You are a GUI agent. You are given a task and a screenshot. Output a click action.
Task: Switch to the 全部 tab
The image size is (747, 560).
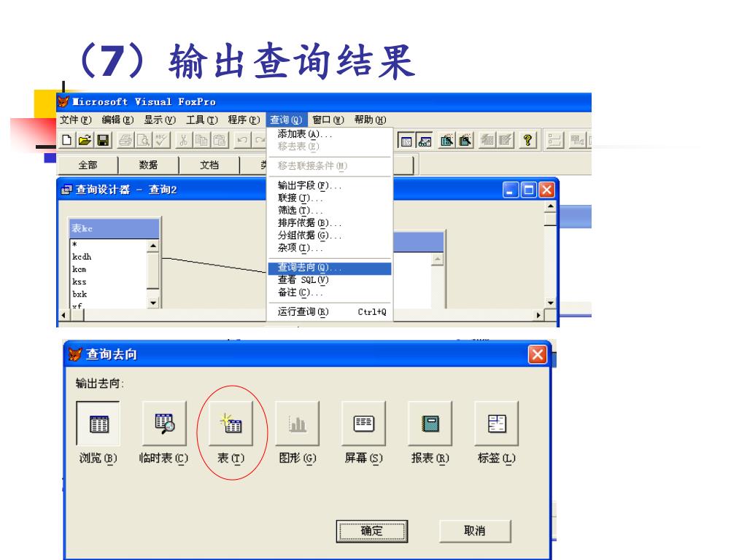[88, 166]
